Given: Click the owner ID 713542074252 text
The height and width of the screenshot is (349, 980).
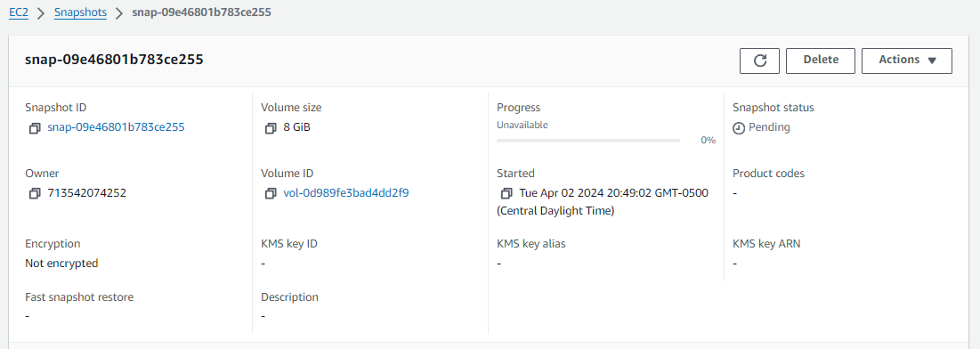Looking at the screenshot, I should [87, 193].
